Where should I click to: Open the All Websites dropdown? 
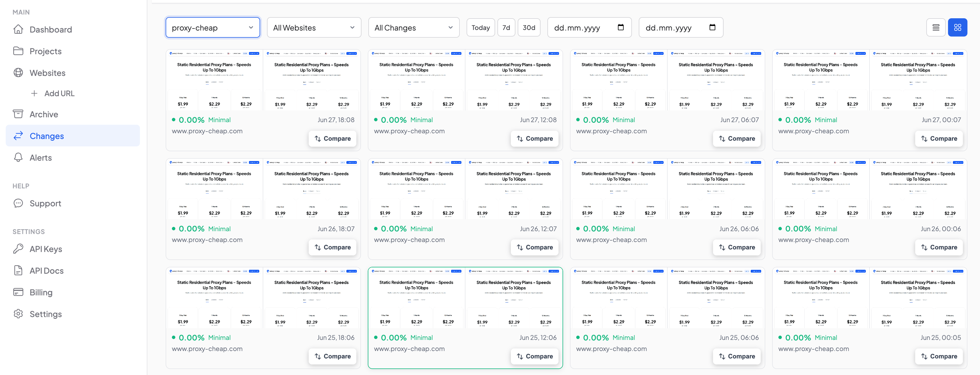(x=314, y=27)
